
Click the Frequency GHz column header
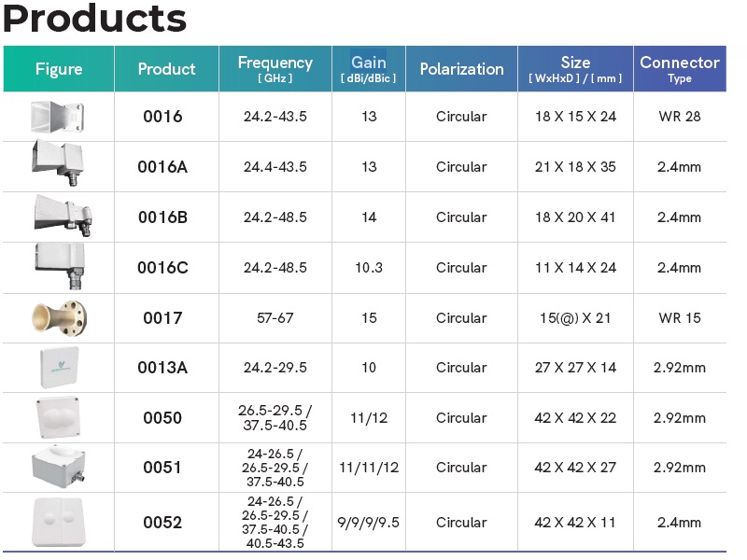coord(275,69)
